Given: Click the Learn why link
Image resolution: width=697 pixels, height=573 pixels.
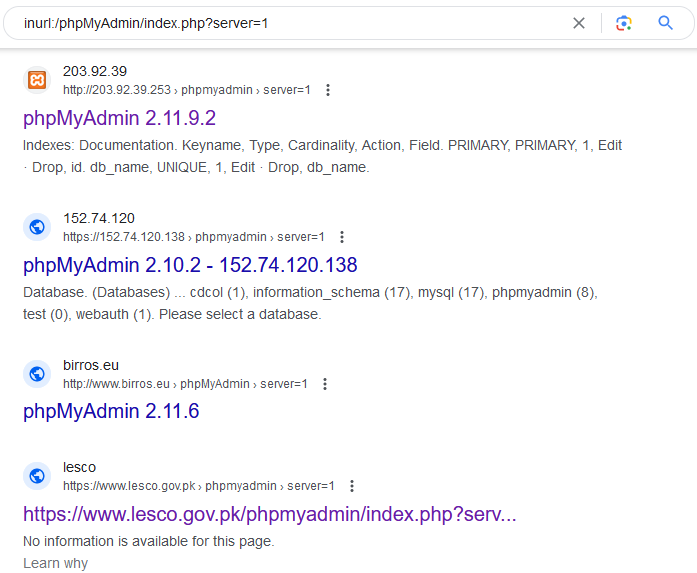Looking at the screenshot, I should pos(55,563).
